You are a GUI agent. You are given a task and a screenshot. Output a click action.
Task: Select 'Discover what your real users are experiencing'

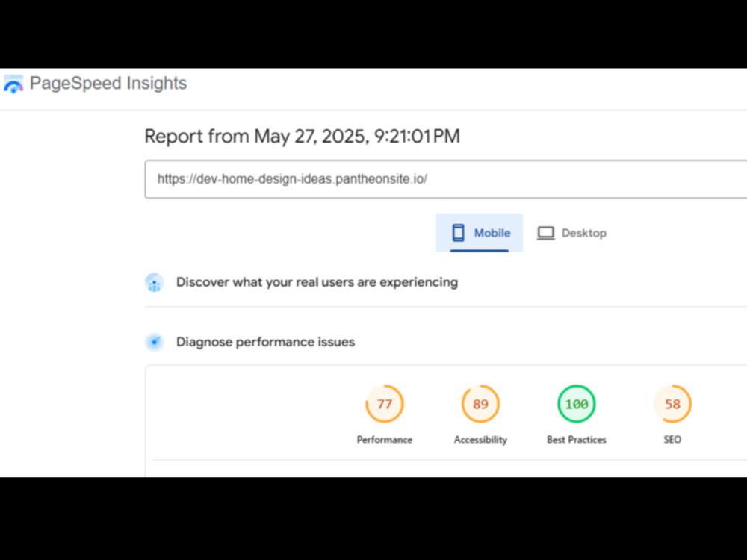click(x=317, y=282)
